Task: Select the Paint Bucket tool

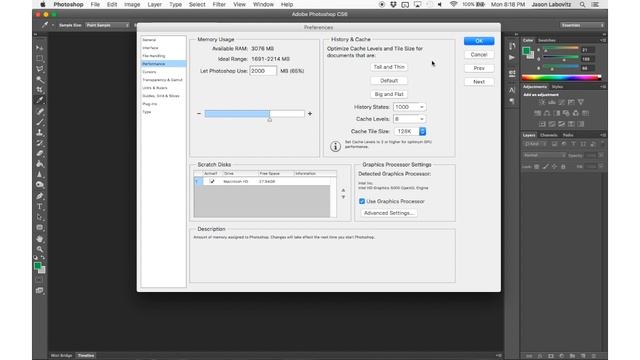Action: [x=40, y=164]
